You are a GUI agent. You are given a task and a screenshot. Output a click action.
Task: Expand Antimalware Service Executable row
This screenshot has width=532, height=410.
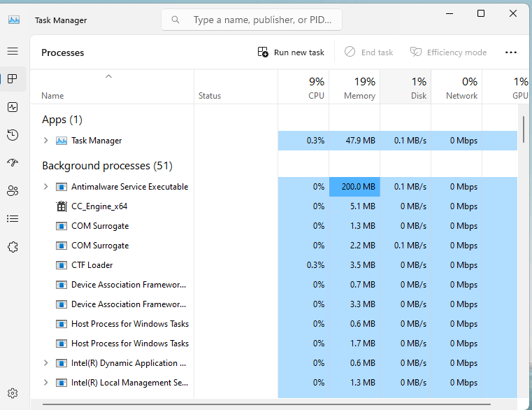(x=46, y=187)
